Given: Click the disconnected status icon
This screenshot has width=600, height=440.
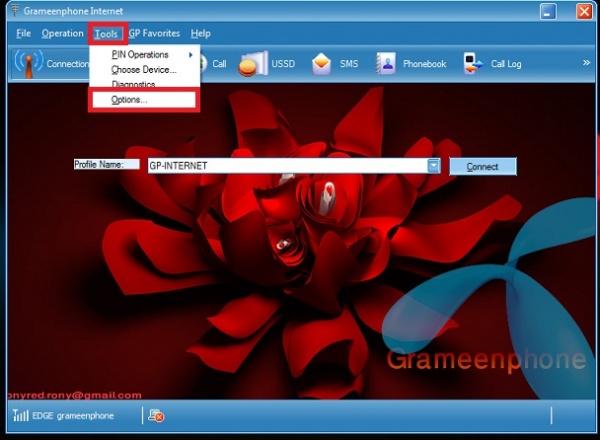Looking at the screenshot, I should 156,416.
